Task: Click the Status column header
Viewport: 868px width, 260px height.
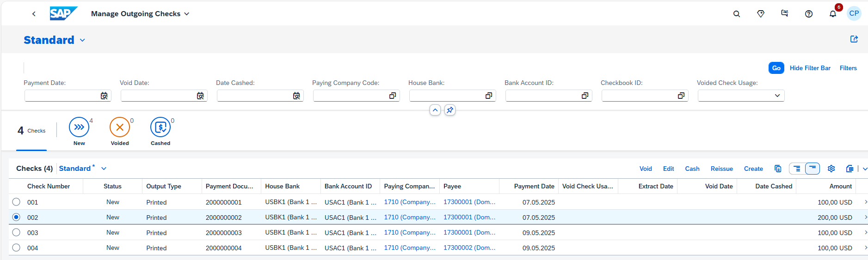Action: [x=112, y=186]
